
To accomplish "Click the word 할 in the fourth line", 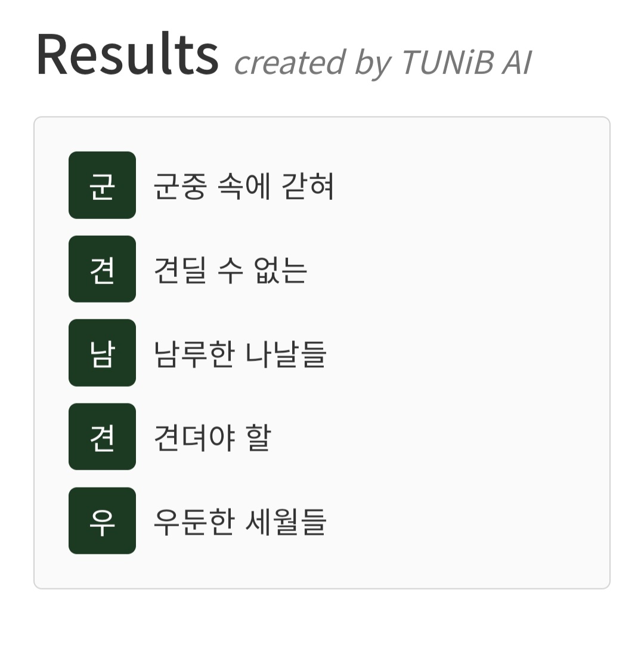I will 258,438.
